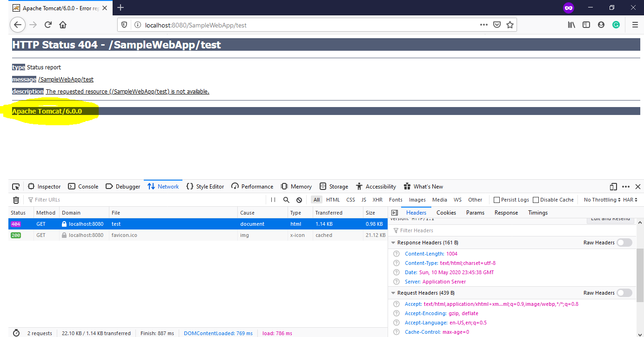Open the DevTools three-dot options menu

pos(626,187)
